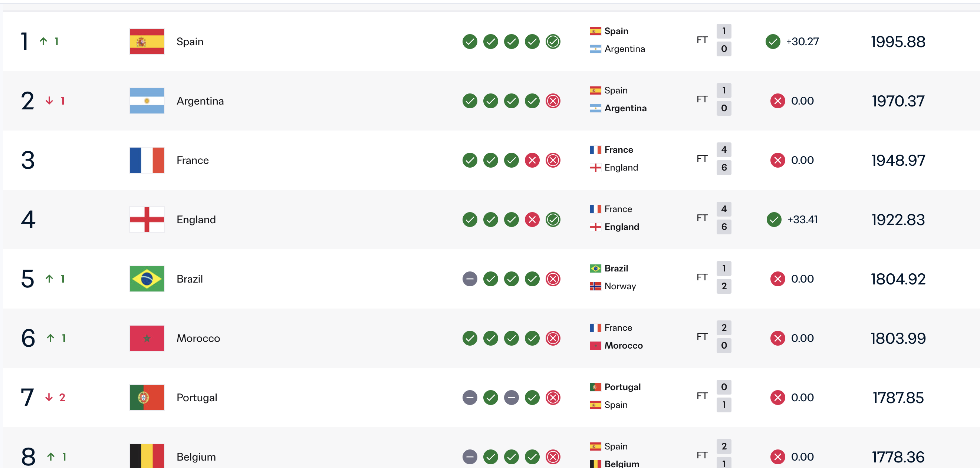Image resolution: width=980 pixels, height=468 pixels.
Task: Click Norway in Brazil's last match
Action: 620,286
